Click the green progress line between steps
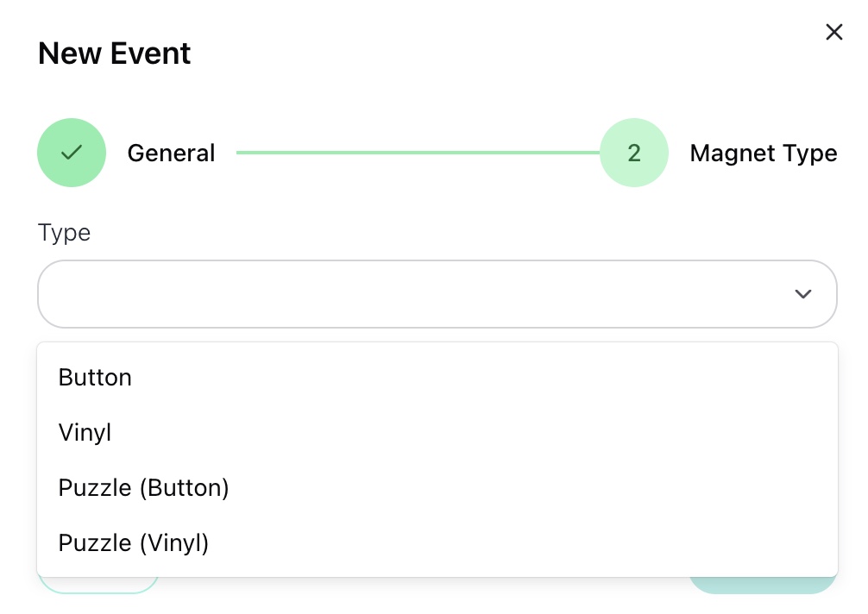The image size is (868, 614). [x=418, y=153]
